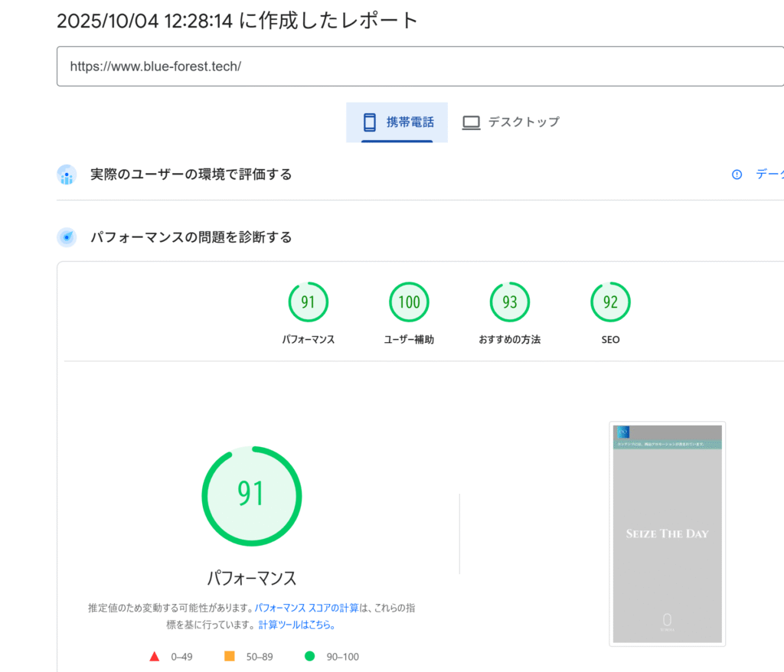The image size is (784, 672).
Task: Click the URL field containing blue-forest.tech
Action: pyautogui.click(x=420, y=67)
